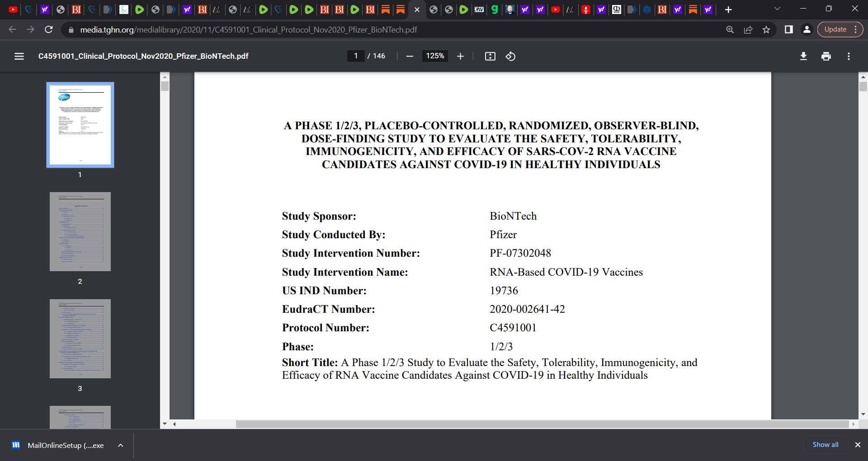Click the '/ 146' page count text
The image size is (868, 461).
pyautogui.click(x=377, y=56)
